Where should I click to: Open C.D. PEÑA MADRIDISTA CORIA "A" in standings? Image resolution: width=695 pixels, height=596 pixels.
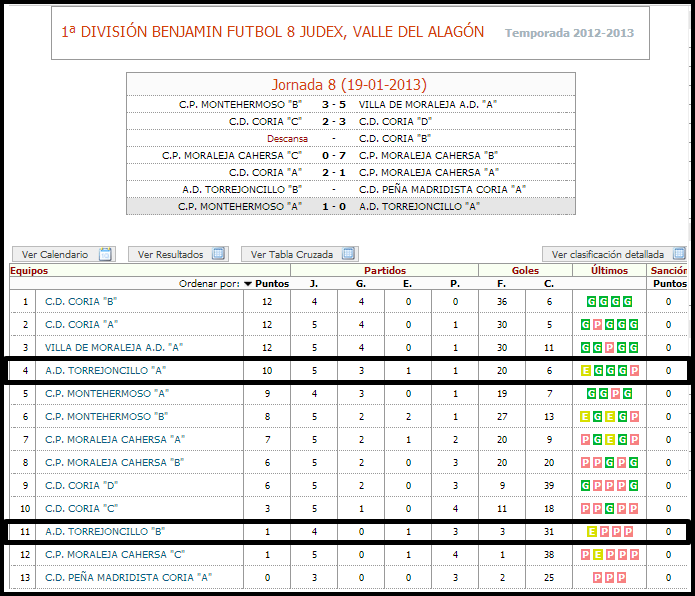coord(129,577)
